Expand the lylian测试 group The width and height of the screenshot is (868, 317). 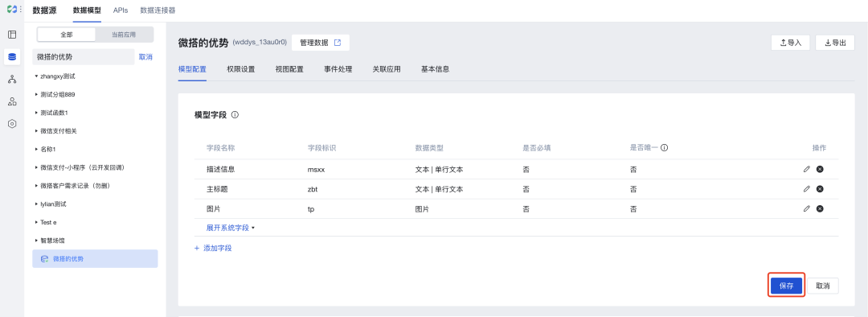pyautogui.click(x=36, y=204)
